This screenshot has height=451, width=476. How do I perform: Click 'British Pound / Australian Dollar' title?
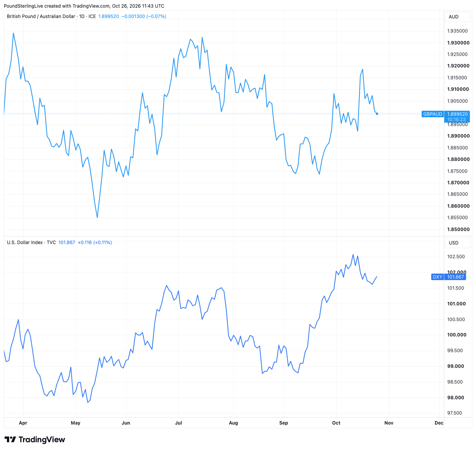[41, 16]
